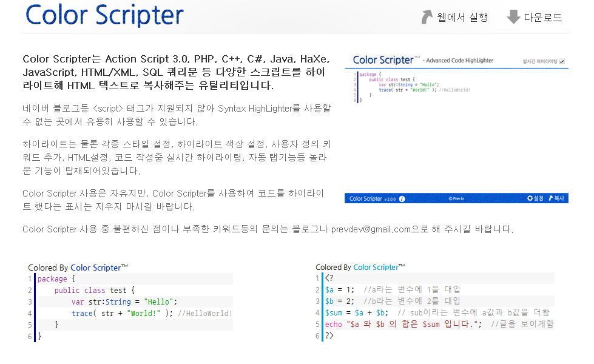Click the comment '//글을 보이게함'
This screenshot has height=364, width=594.
tap(522, 324)
